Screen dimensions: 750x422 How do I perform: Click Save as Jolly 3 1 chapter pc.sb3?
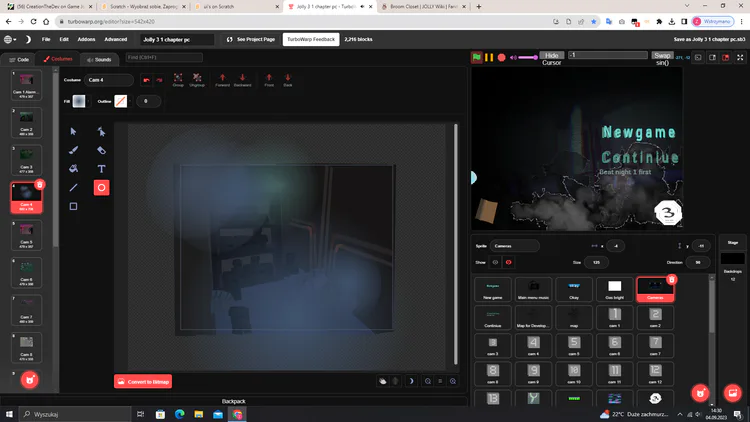click(x=709, y=39)
